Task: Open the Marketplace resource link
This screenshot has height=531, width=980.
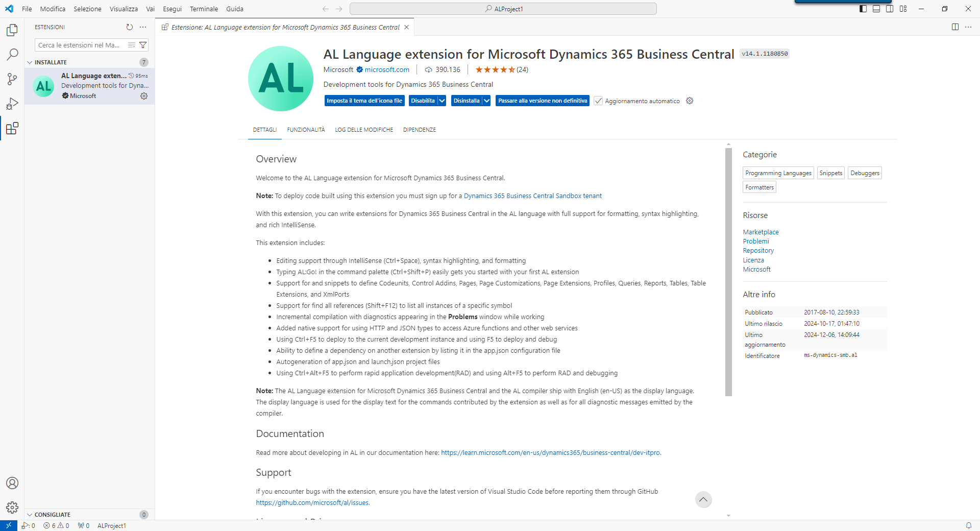Action: pos(761,232)
